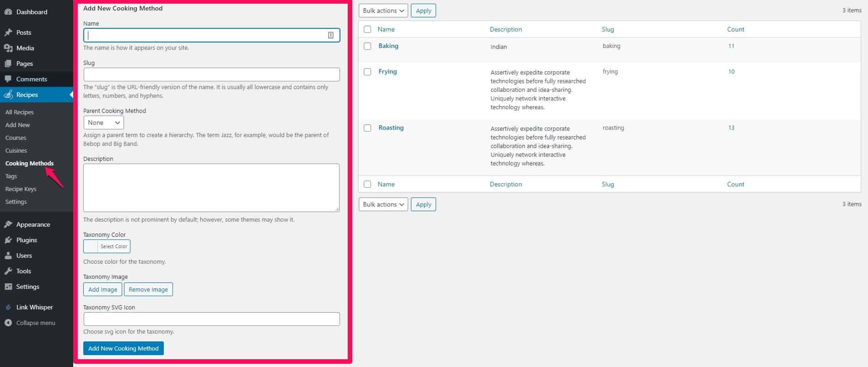
Task: Click the Settings sliders icon
Action: click(8, 287)
